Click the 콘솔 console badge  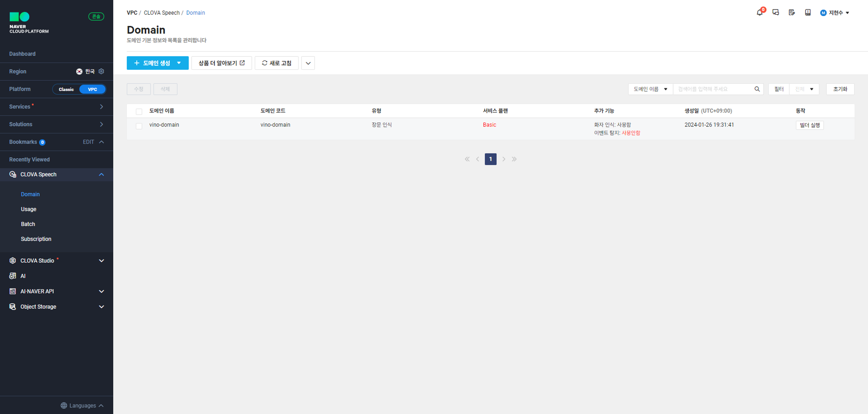coord(96,16)
